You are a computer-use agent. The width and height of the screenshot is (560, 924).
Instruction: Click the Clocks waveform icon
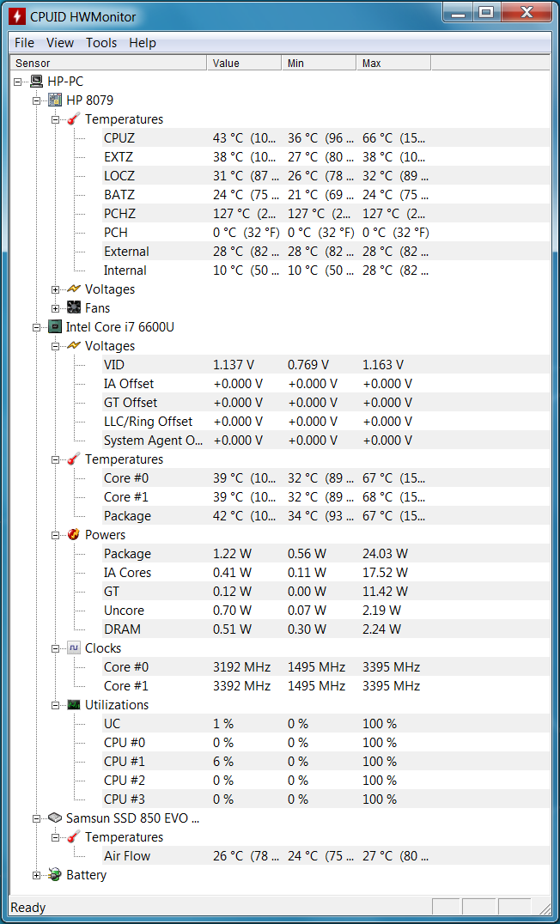[74, 647]
